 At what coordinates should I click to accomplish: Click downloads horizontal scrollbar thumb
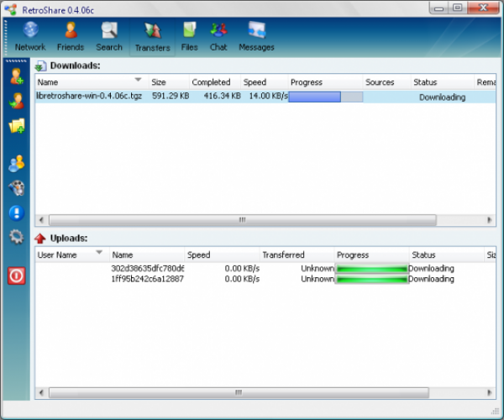243,220
